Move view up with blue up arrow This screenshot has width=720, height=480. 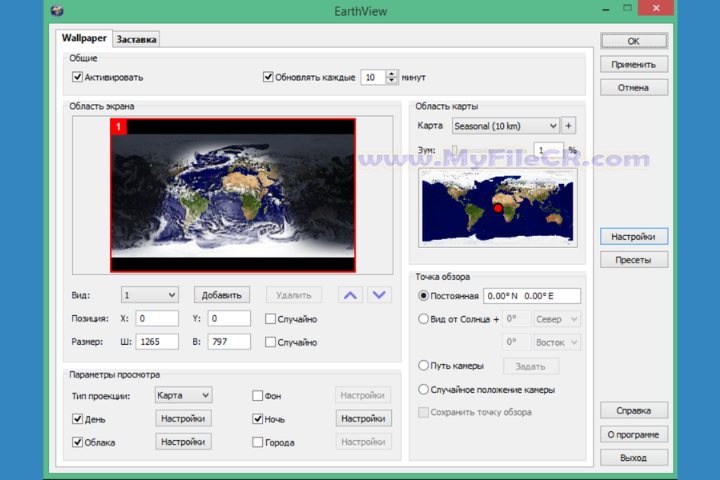350,295
